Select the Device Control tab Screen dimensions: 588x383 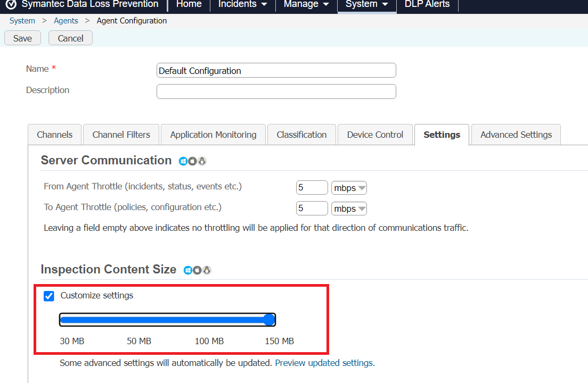pos(375,135)
